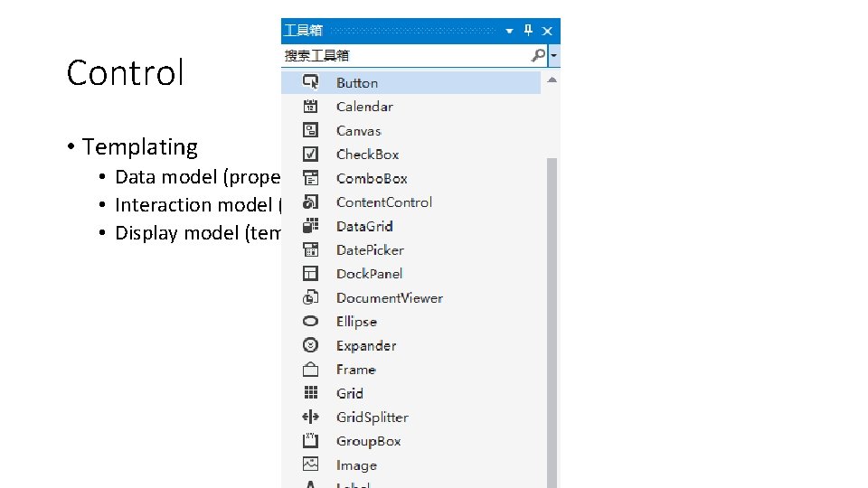Click the slide title Control

pyautogui.click(x=125, y=72)
